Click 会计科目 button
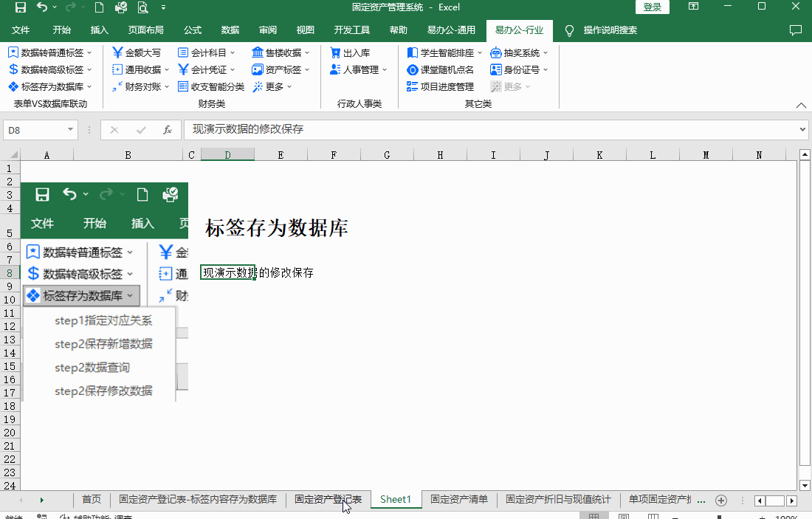The height and width of the screenshot is (519, 812). click(206, 53)
